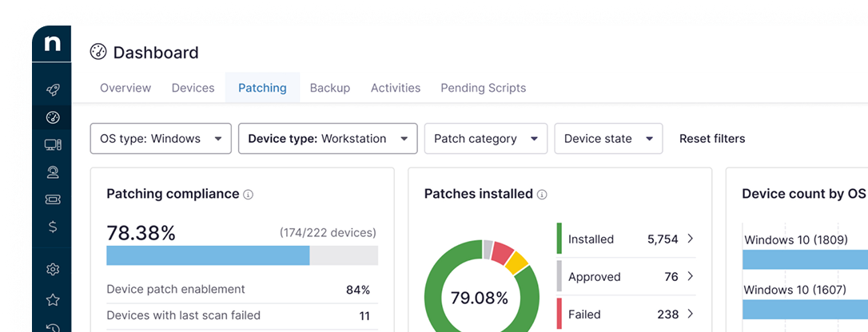Switch to the Pending Scripts tab
Screen dimensions: 868x332
tap(484, 88)
